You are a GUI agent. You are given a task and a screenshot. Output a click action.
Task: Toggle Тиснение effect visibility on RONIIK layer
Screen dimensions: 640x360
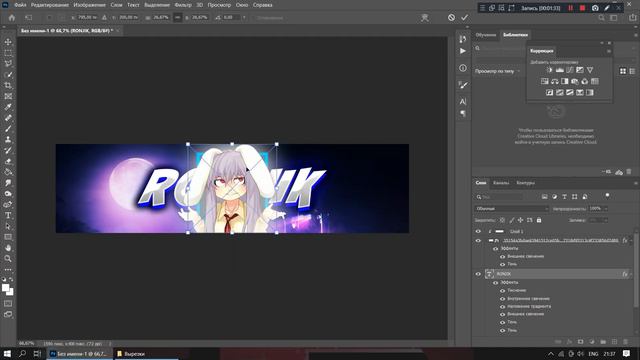pyautogui.click(x=502, y=291)
